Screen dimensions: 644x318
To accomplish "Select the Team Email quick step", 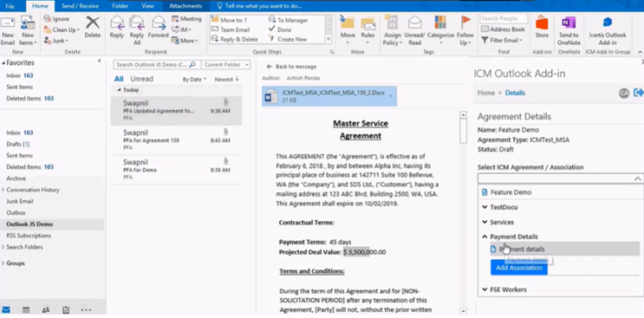I will pyautogui.click(x=231, y=29).
